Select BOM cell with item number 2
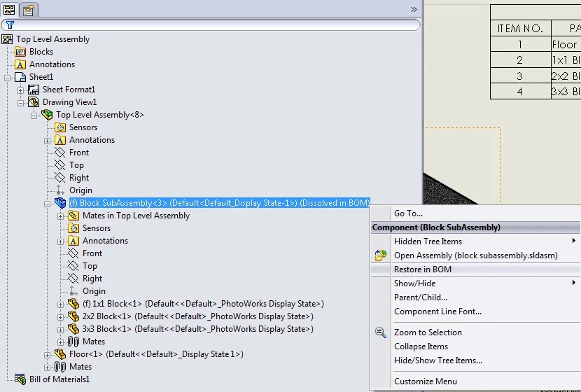The width and height of the screenshot is (581, 392). click(521, 59)
